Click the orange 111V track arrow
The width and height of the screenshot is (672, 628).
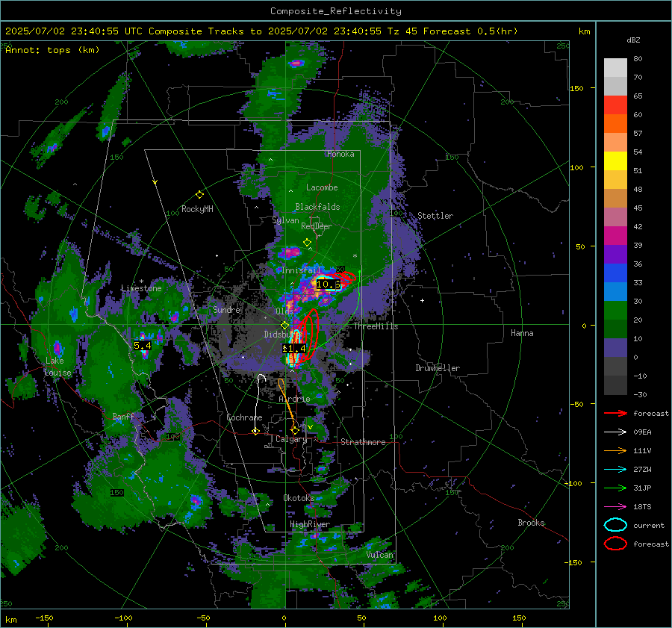(615, 450)
